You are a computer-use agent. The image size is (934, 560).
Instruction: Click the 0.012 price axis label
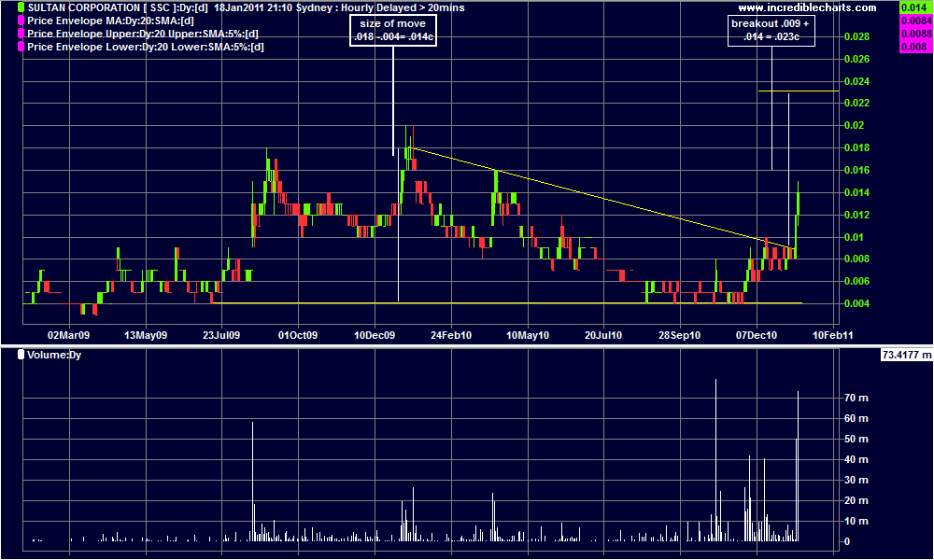856,215
